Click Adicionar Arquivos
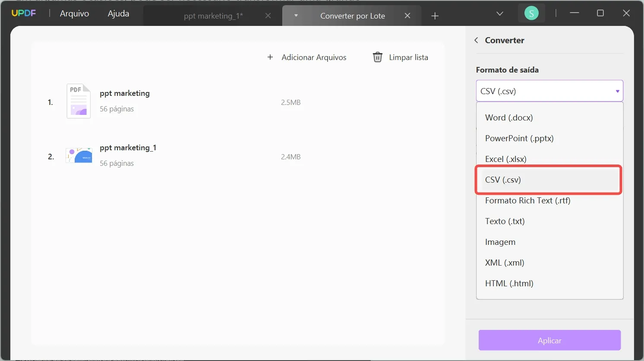644x361 pixels. coord(314,57)
